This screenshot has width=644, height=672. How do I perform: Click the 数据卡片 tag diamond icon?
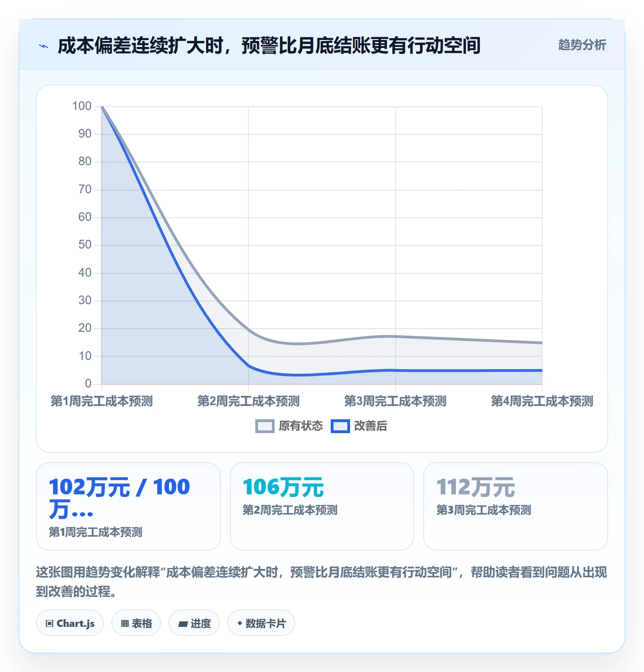point(240,623)
